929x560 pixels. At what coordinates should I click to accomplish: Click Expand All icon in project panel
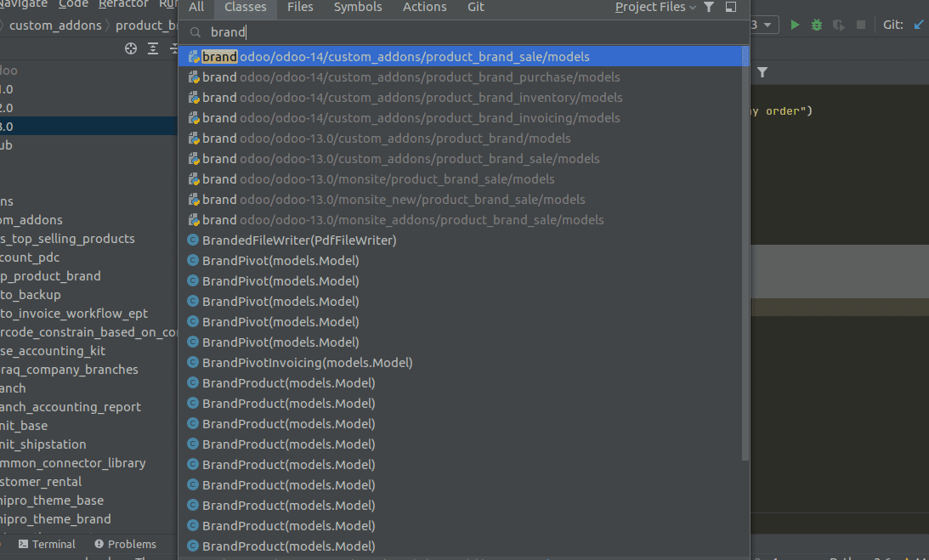pos(153,48)
